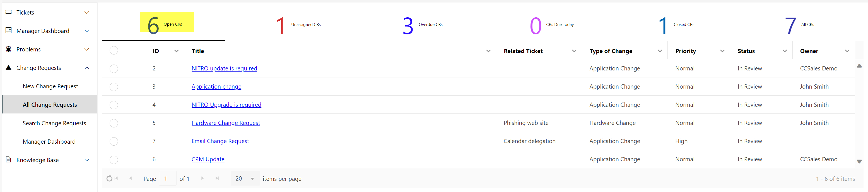Screen dimensions: 868x192
Task: Open New Change Request in sidebar
Action: click(x=50, y=86)
